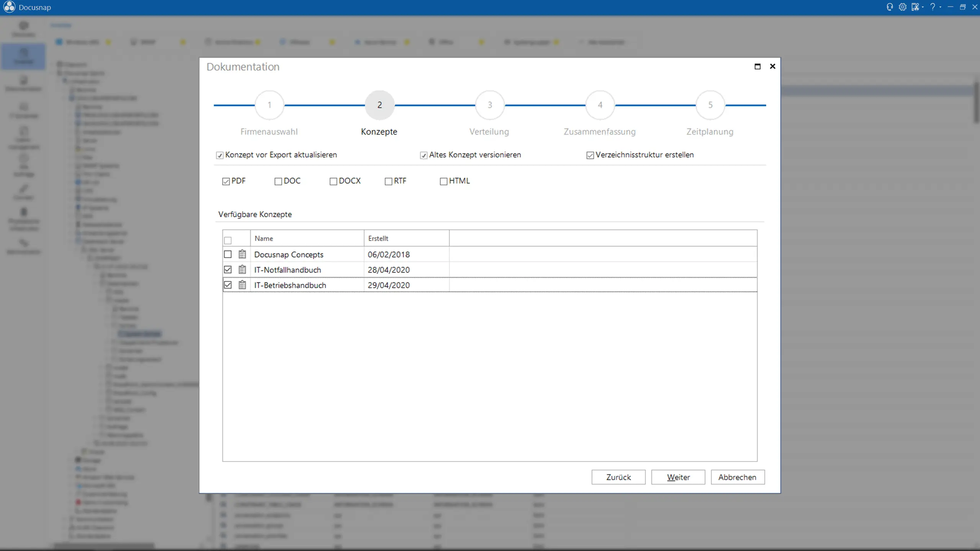Enable the DOCX export format
This screenshot has width=980, height=551.
click(x=333, y=181)
